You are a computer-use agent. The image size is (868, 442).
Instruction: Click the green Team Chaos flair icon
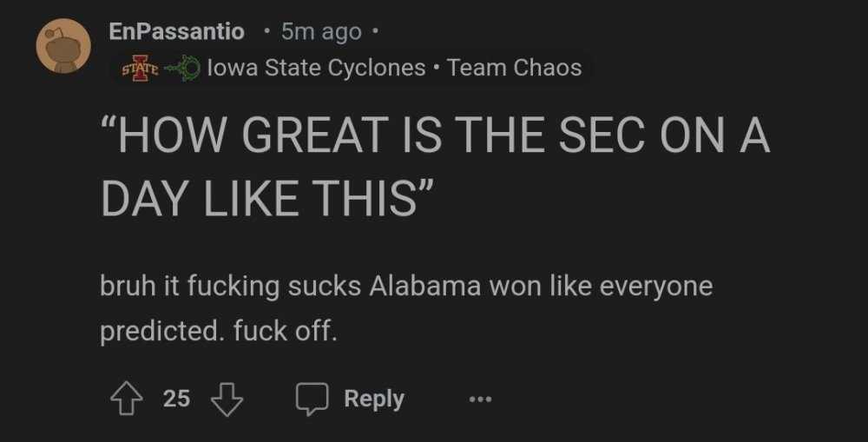click(x=183, y=68)
